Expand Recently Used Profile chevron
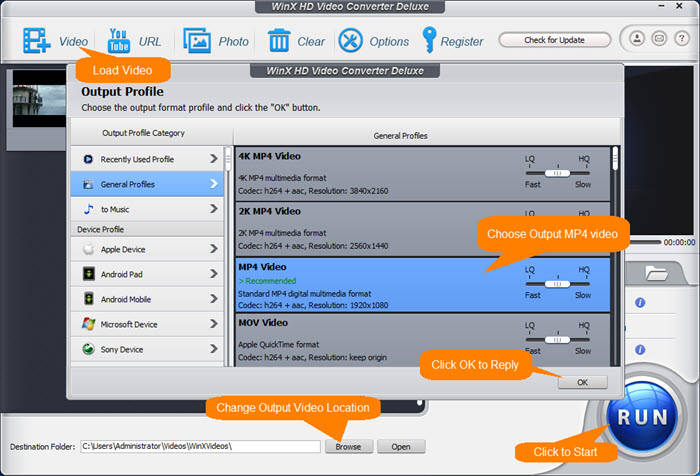This screenshot has height=476, width=700. (x=214, y=159)
